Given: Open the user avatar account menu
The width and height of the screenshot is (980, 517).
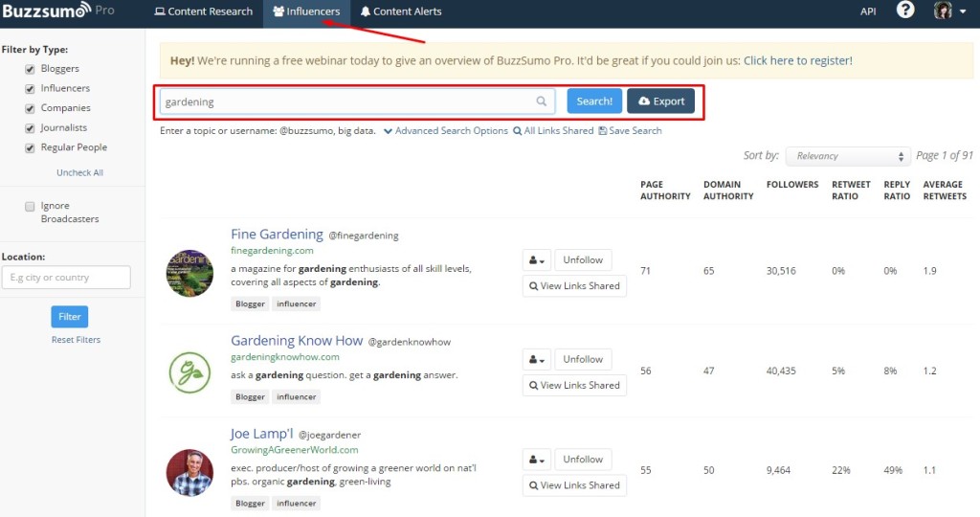Looking at the screenshot, I should [x=949, y=11].
